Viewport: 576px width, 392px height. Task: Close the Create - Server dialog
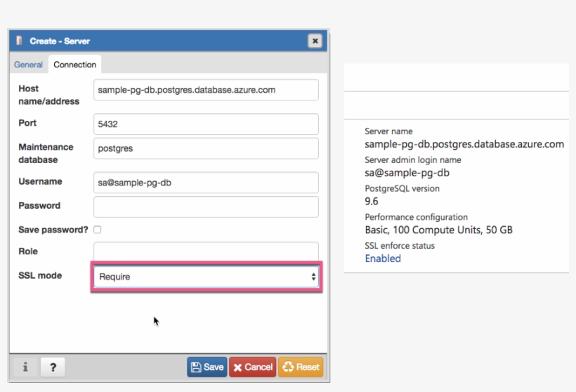pyautogui.click(x=315, y=41)
